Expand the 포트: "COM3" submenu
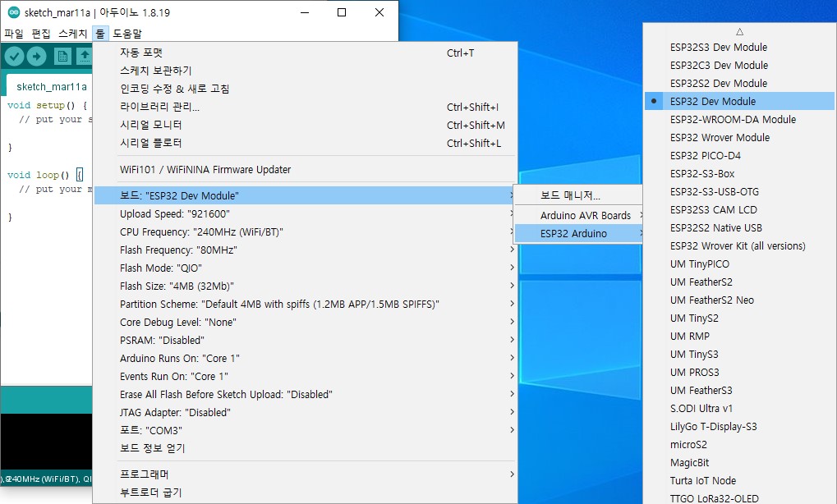This screenshot has height=504, width=837. (305, 430)
